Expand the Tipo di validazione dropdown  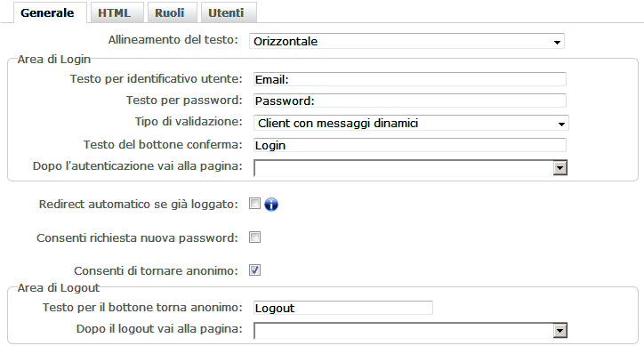[411, 123]
